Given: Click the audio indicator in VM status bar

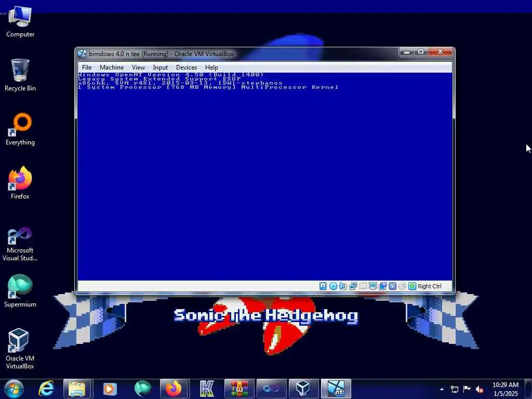Looking at the screenshot, I should [x=343, y=286].
